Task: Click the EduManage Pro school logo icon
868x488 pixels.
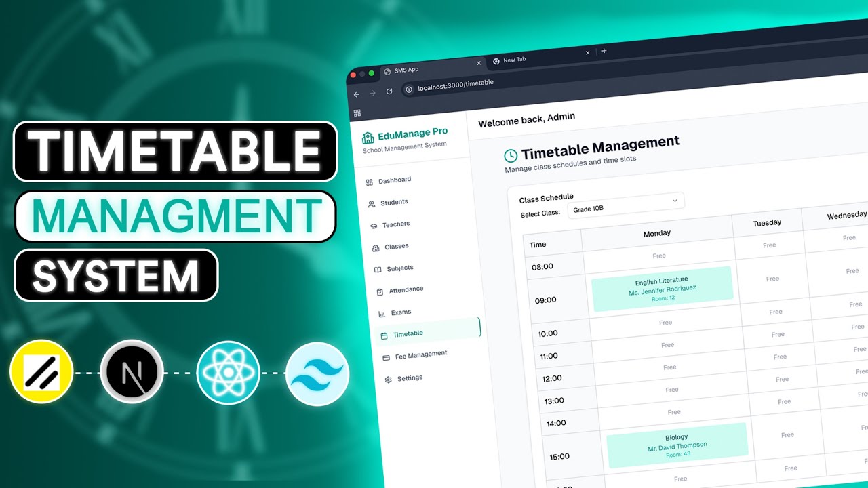Action: click(x=368, y=138)
